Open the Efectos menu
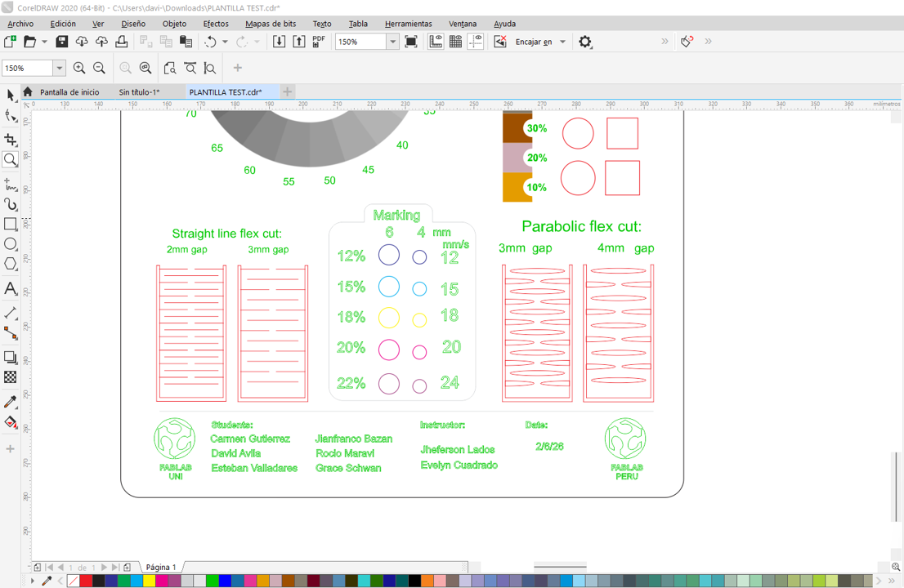The width and height of the screenshot is (904, 588). pos(216,24)
